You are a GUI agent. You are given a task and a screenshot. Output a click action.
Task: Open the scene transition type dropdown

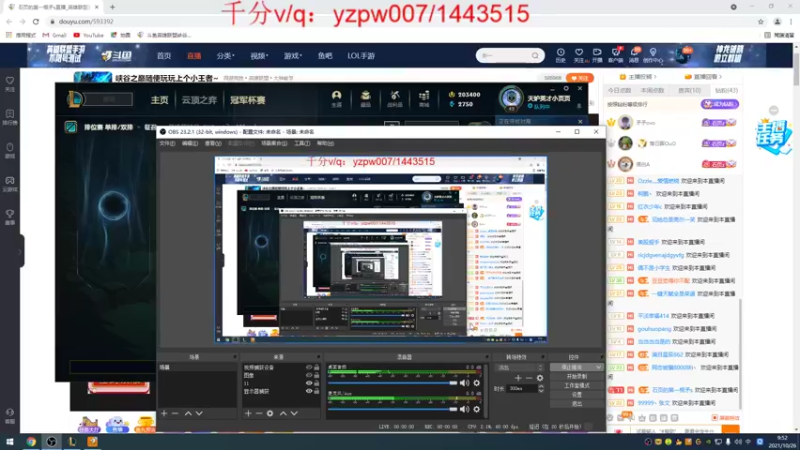click(520, 367)
